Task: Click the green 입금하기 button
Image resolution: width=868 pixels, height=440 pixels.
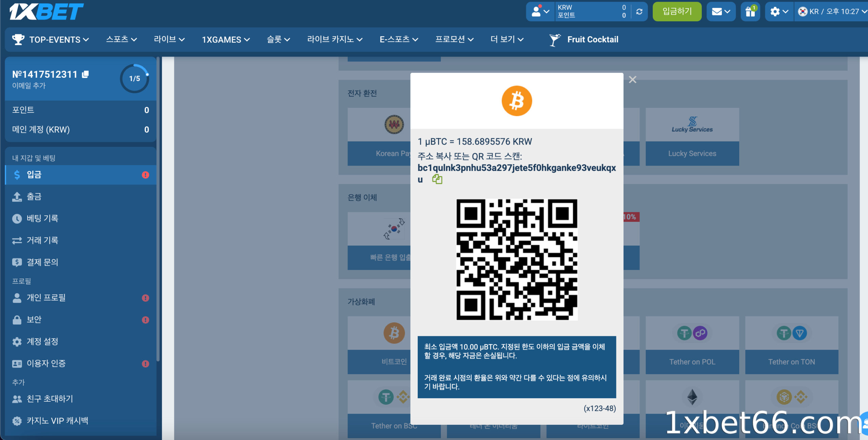Action: click(x=677, y=12)
